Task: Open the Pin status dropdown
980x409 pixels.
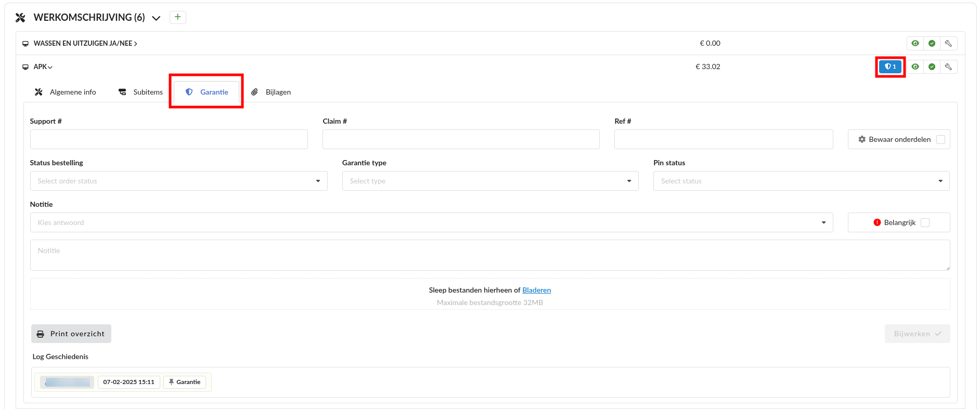Action: pos(801,181)
